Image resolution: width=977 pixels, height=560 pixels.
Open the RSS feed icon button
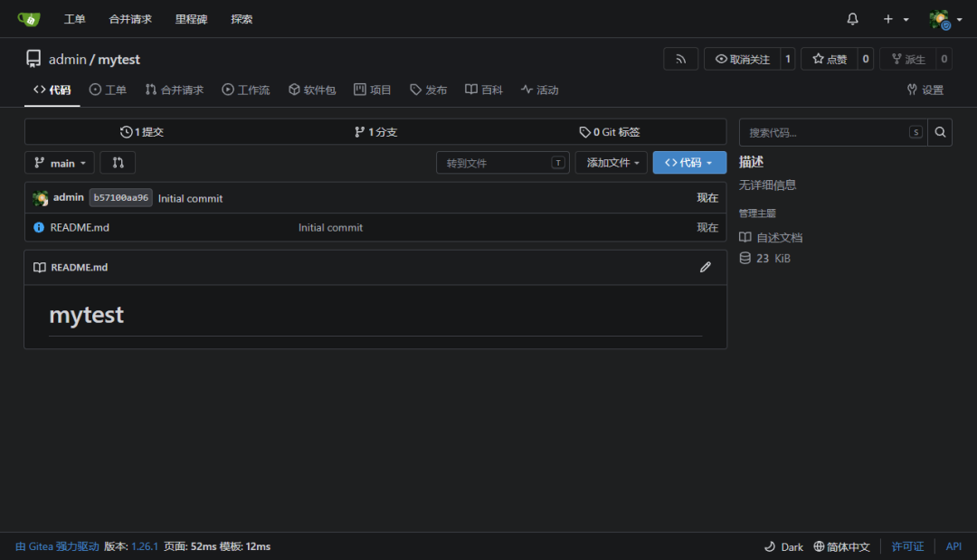[680, 59]
